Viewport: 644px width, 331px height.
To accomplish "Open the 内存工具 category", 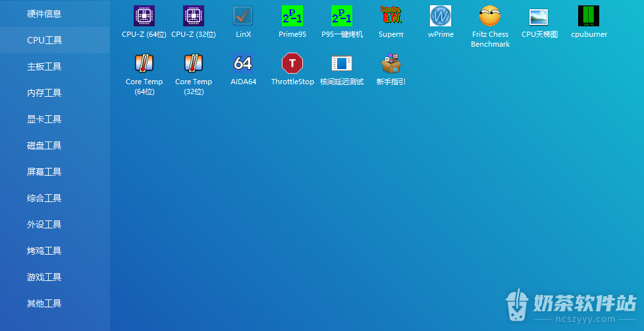I will [x=55, y=93].
